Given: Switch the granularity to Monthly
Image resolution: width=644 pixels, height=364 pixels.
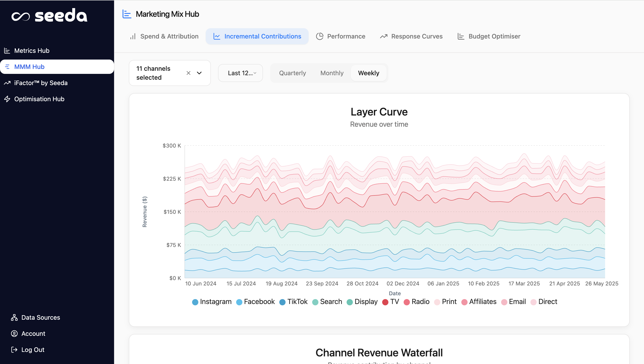Looking at the screenshot, I should (x=332, y=73).
